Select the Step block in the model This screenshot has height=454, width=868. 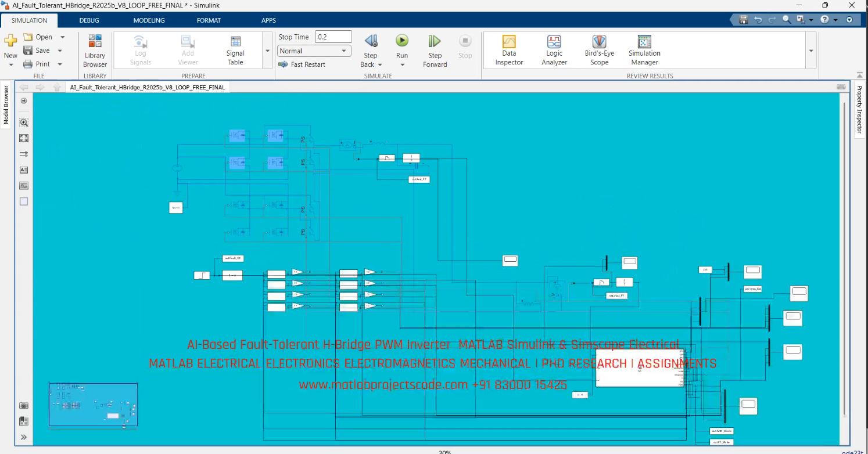pyautogui.click(x=202, y=275)
